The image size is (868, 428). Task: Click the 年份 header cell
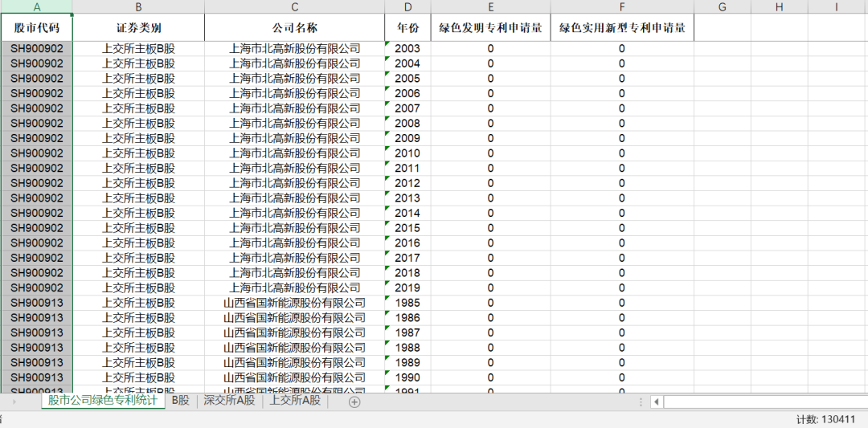tap(408, 27)
